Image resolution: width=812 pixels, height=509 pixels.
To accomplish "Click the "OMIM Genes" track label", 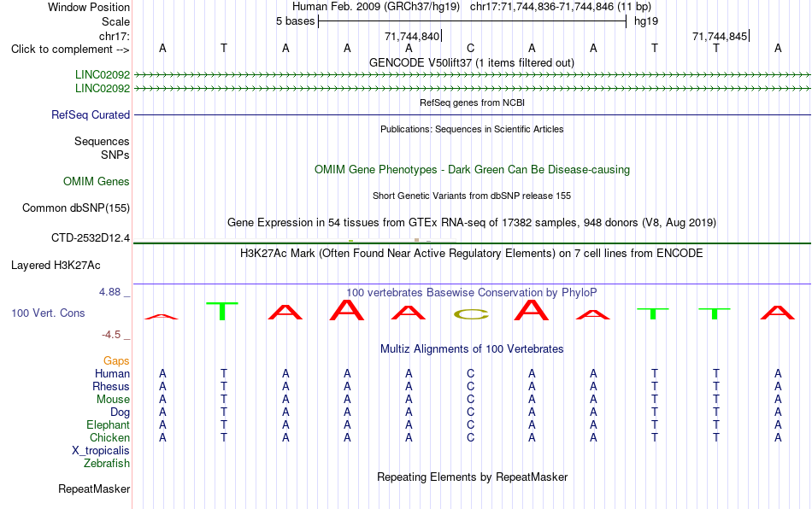I will (96, 182).
